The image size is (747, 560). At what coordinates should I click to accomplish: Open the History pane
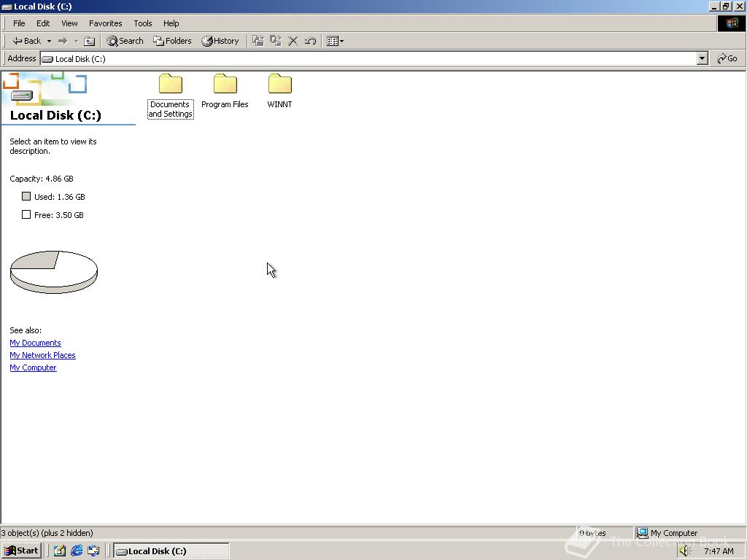(220, 41)
